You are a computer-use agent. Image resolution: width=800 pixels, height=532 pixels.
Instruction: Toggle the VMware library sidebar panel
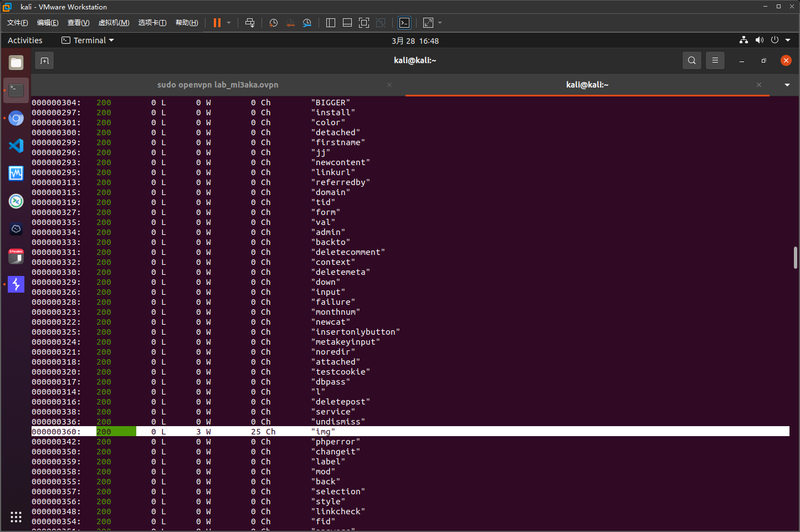tap(331, 23)
